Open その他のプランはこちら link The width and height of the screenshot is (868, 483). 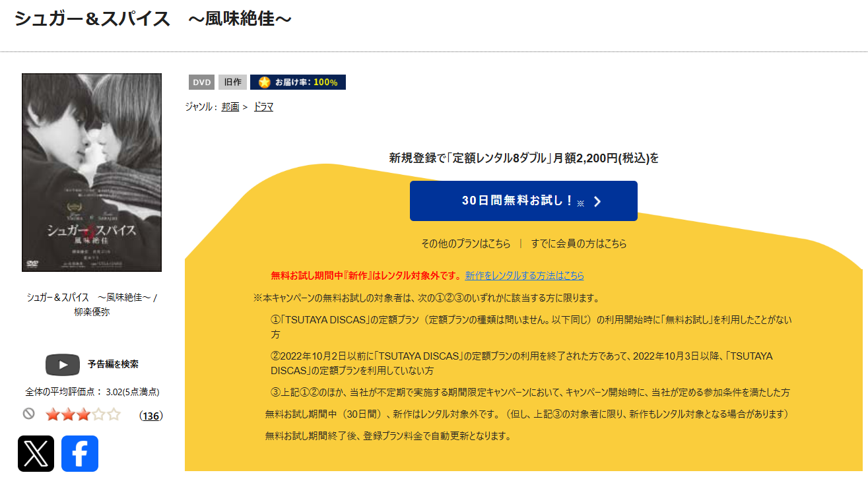(x=466, y=243)
